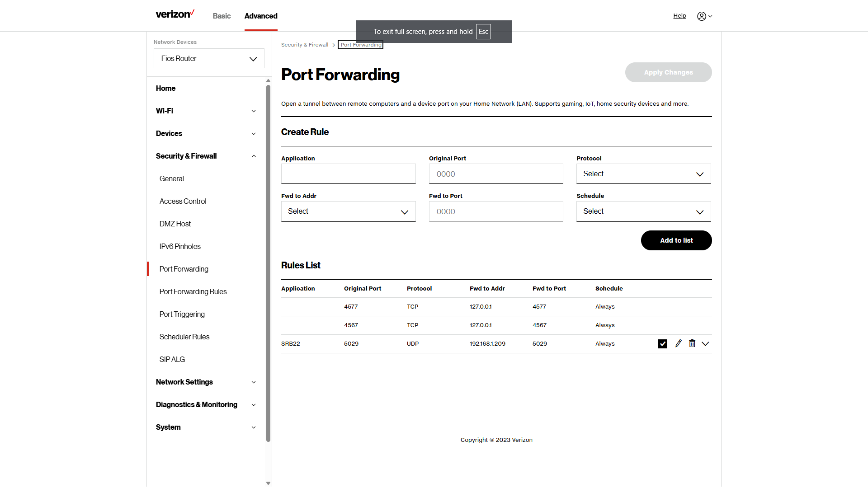The image size is (868, 488).
Task: Focus the Fwd to Port input field
Action: pos(496,211)
